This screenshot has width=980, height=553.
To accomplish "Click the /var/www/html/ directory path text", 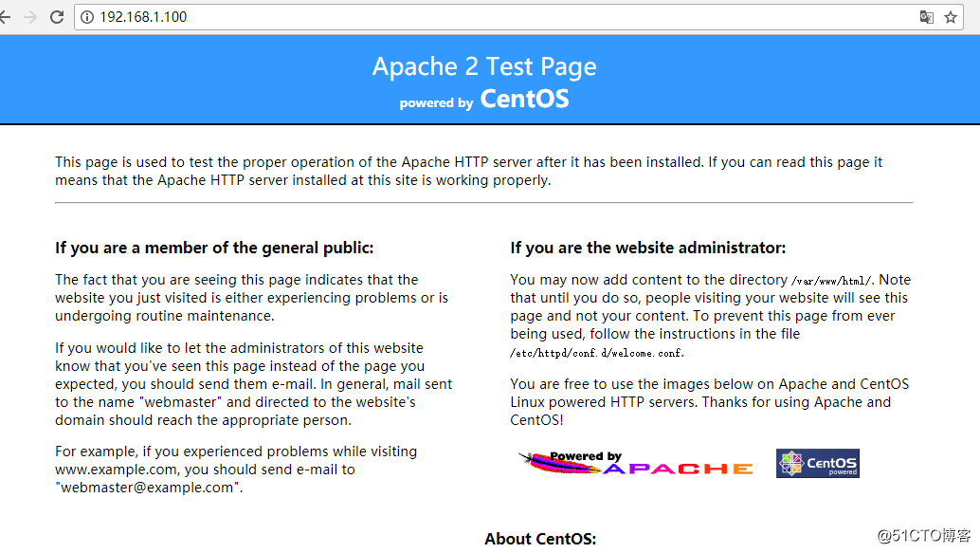I will [831, 281].
